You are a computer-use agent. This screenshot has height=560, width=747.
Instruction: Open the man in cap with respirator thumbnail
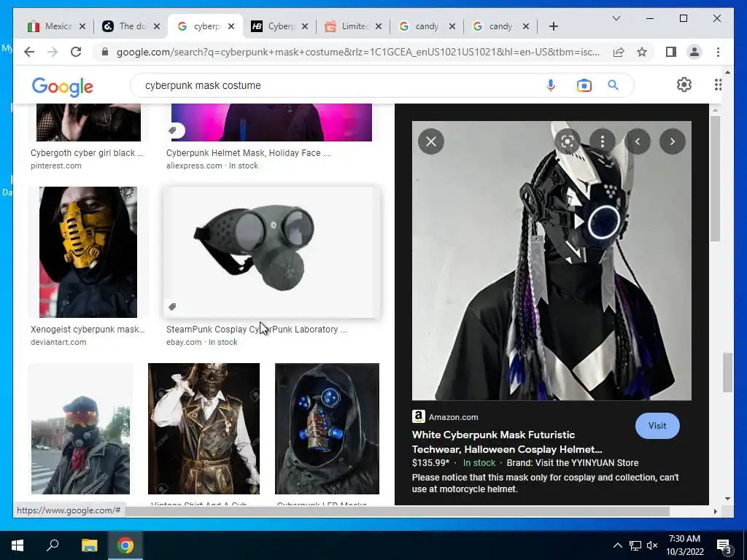(80, 429)
